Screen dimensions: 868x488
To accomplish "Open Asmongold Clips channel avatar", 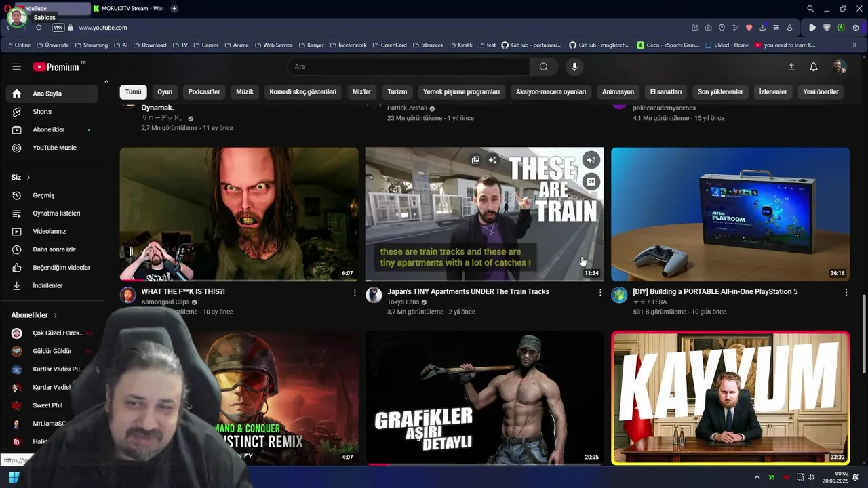I will [127, 295].
